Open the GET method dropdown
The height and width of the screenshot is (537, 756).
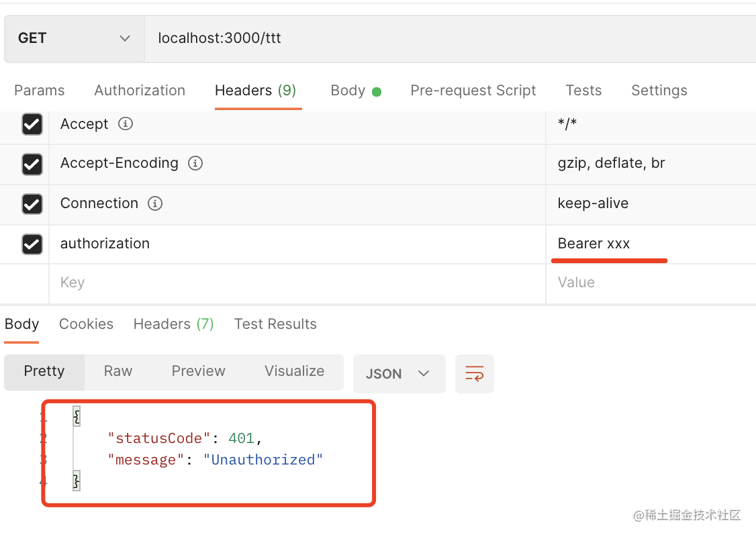(x=74, y=38)
